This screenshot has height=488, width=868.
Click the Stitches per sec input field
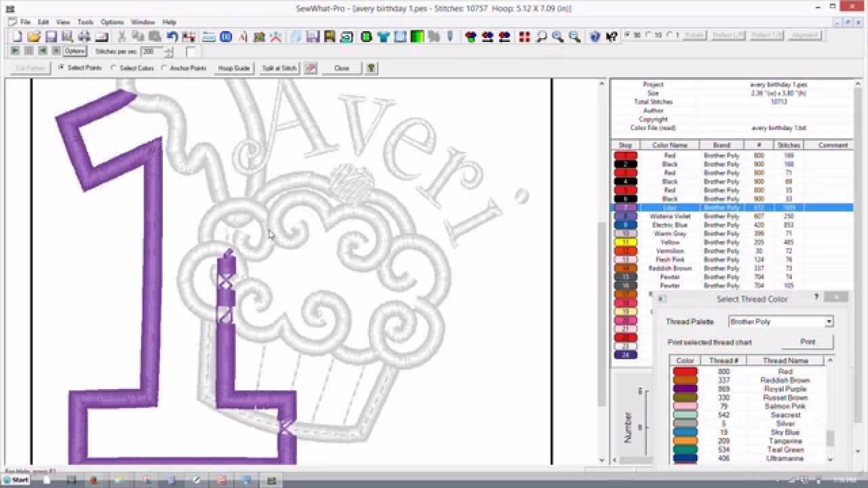point(153,52)
